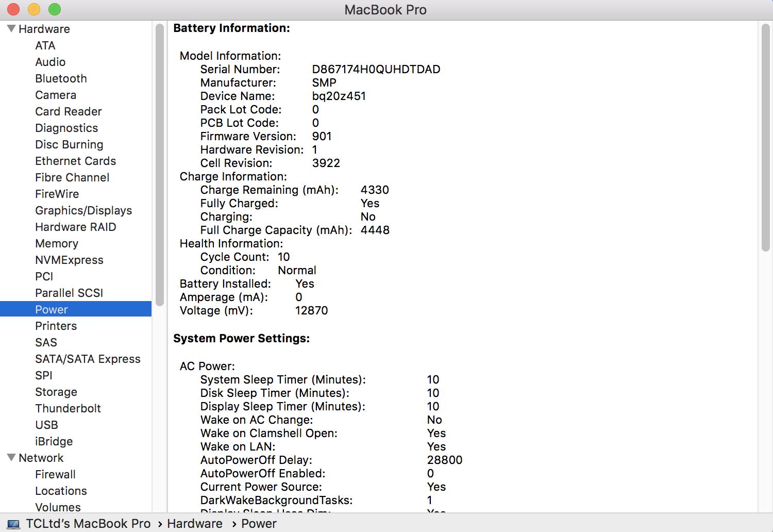Click the Firmware Version value 901

(322, 136)
